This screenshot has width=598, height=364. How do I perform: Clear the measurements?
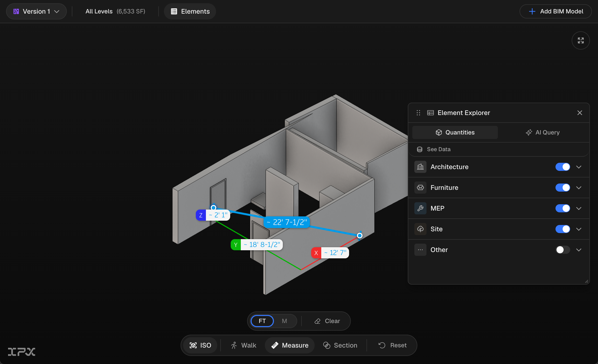[327, 321]
